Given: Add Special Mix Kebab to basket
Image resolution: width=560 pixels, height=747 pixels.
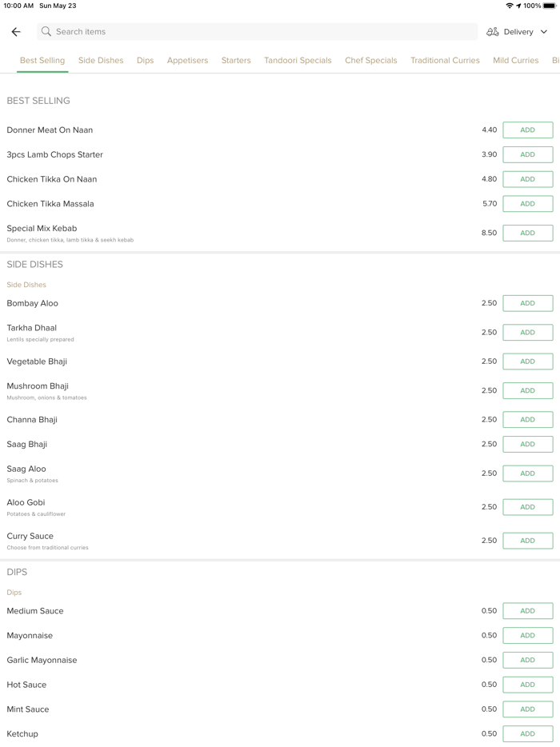Looking at the screenshot, I should (x=527, y=234).
